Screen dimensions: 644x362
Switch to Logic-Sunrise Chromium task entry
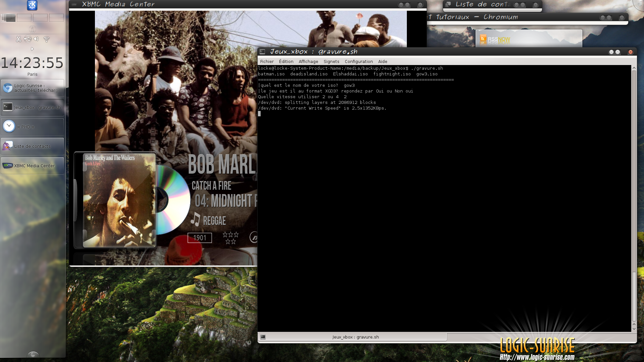[32, 88]
